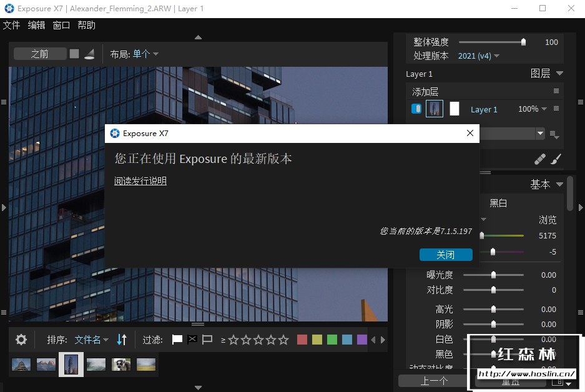Select the brush mask tool icon
The image size is (585, 392).
pos(556,159)
